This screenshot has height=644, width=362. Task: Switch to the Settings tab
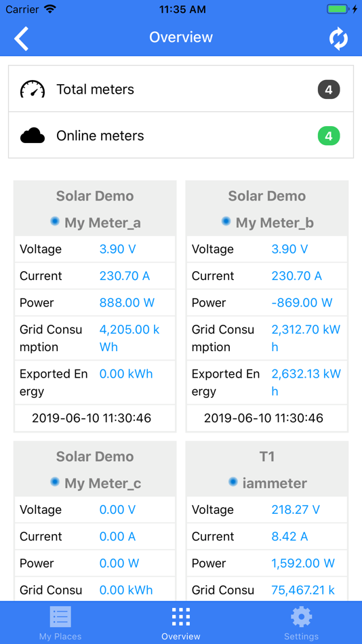(x=301, y=622)
